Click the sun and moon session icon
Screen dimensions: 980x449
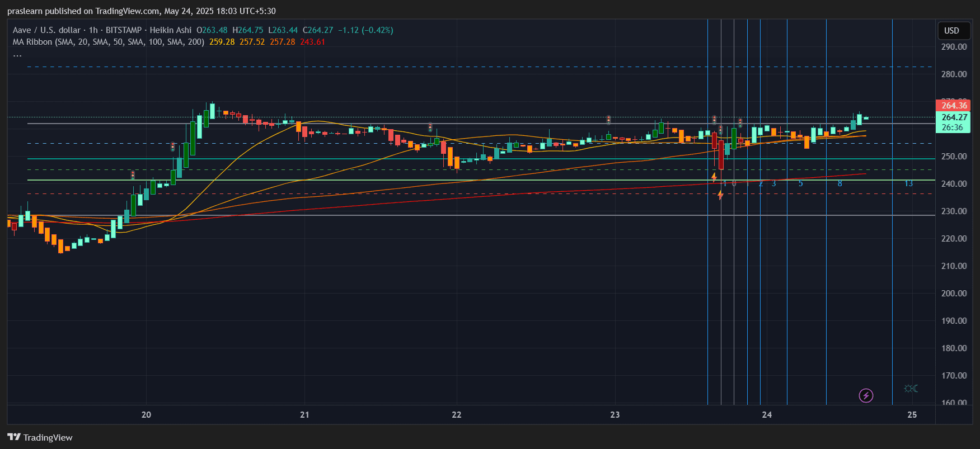point(911,389)
